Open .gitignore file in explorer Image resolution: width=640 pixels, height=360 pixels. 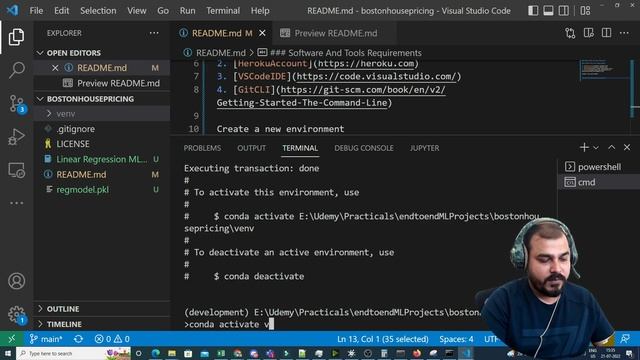(x=102, y=129)
